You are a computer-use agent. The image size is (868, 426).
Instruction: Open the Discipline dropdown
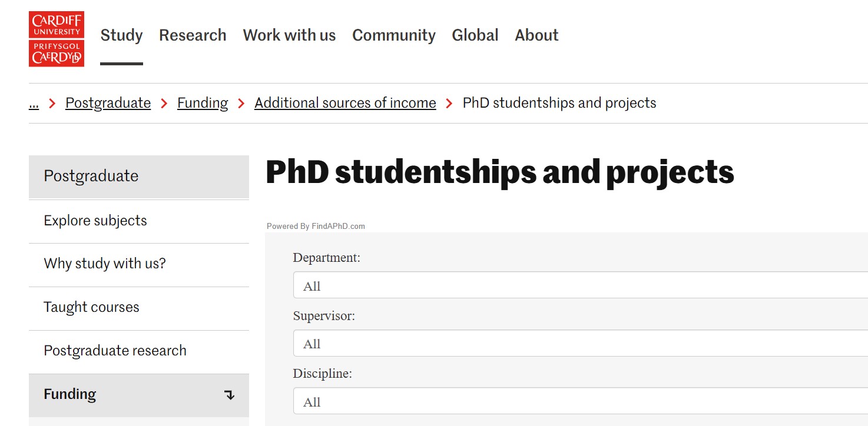[580, 402]
